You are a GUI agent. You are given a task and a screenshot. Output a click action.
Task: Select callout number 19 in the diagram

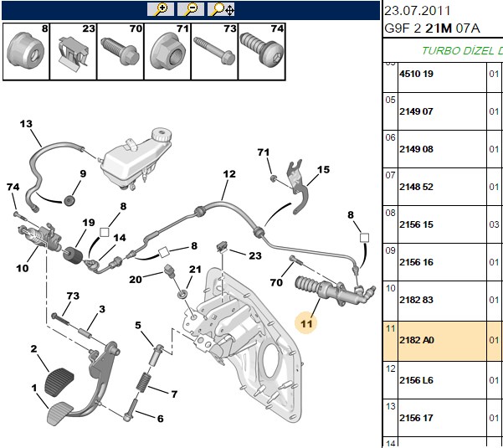[x=88, y=223]
